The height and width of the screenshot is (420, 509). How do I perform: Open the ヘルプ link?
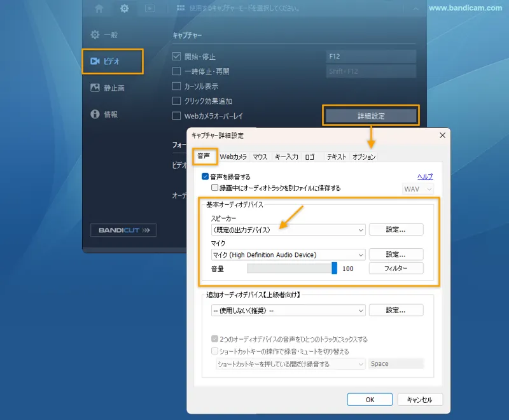pos(425,176)
